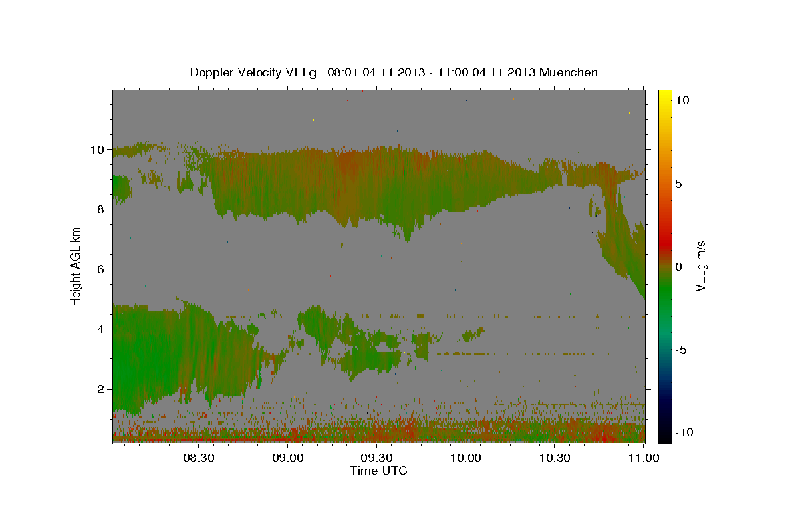Click the colorbar value 10 at top
The image size is (798, 532).
click(682, 100)
